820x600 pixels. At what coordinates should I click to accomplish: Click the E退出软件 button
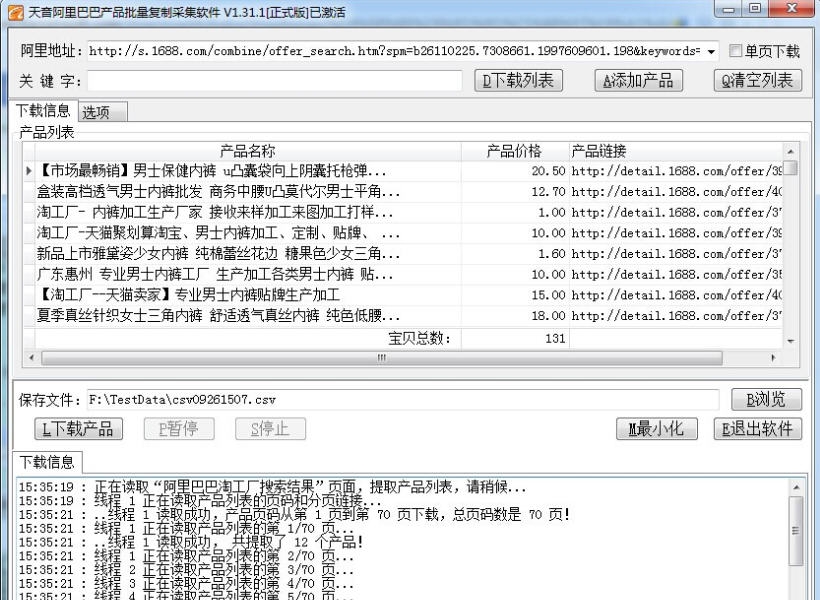click(x=758, y=429)
